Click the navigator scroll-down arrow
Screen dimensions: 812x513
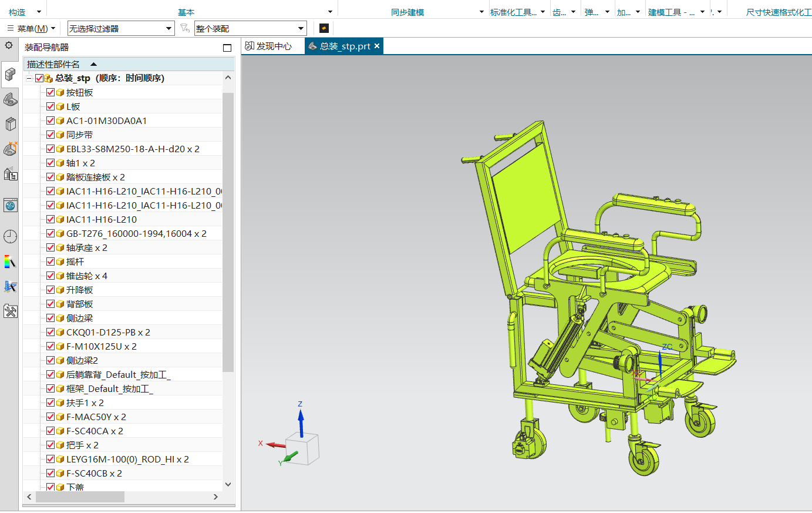[228, 485]
